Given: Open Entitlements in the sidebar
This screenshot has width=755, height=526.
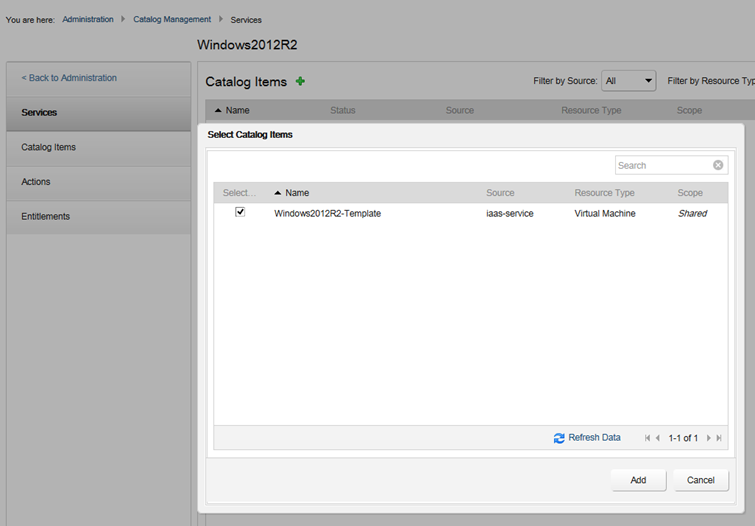Looking at the screenshot, I should pyautogui.click(x=99, y=217).
